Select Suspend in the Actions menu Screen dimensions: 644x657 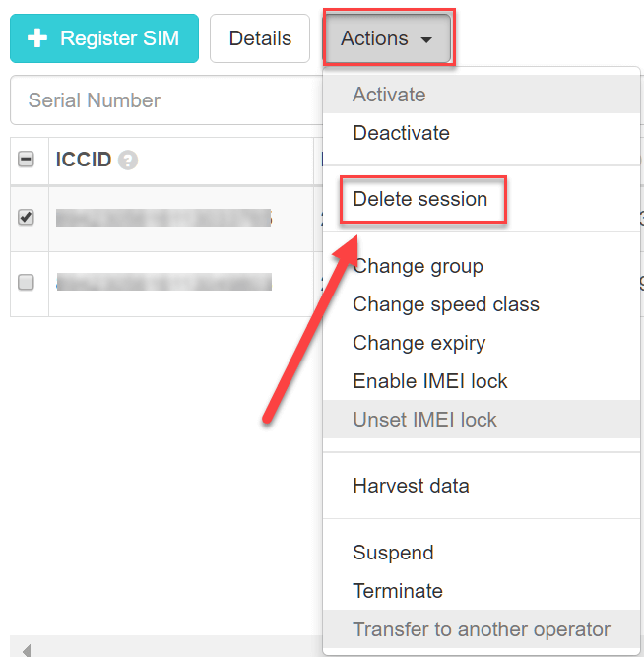click(x=393, y=553)
